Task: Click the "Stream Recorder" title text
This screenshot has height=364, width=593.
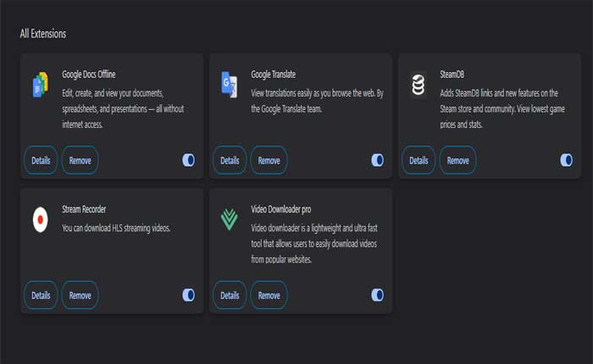Action: tap(84, 209)
